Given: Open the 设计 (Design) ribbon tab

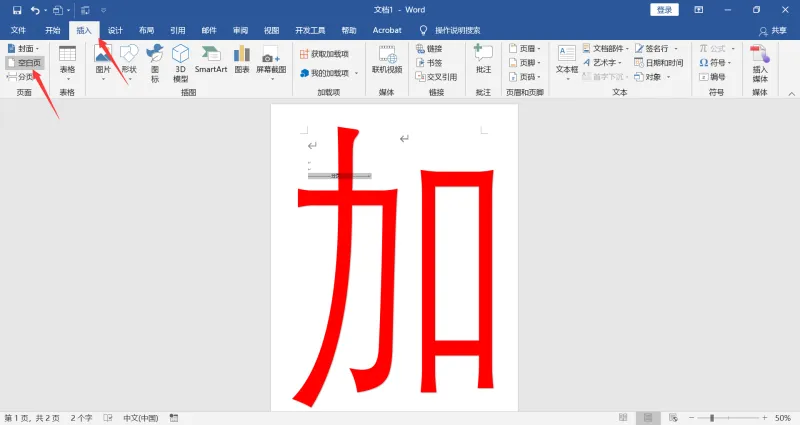Looking at the screenshot, I should click(x=115, y=30).
